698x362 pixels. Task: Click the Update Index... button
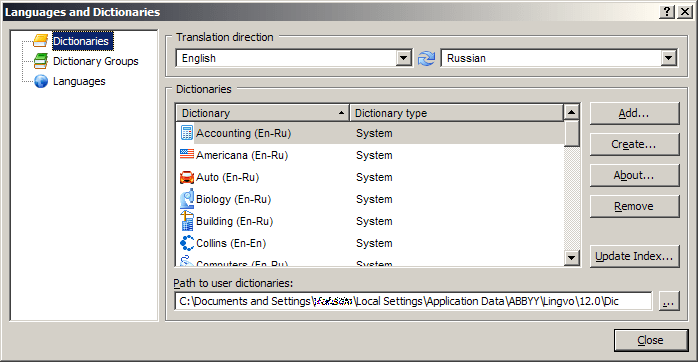(634, 256)
